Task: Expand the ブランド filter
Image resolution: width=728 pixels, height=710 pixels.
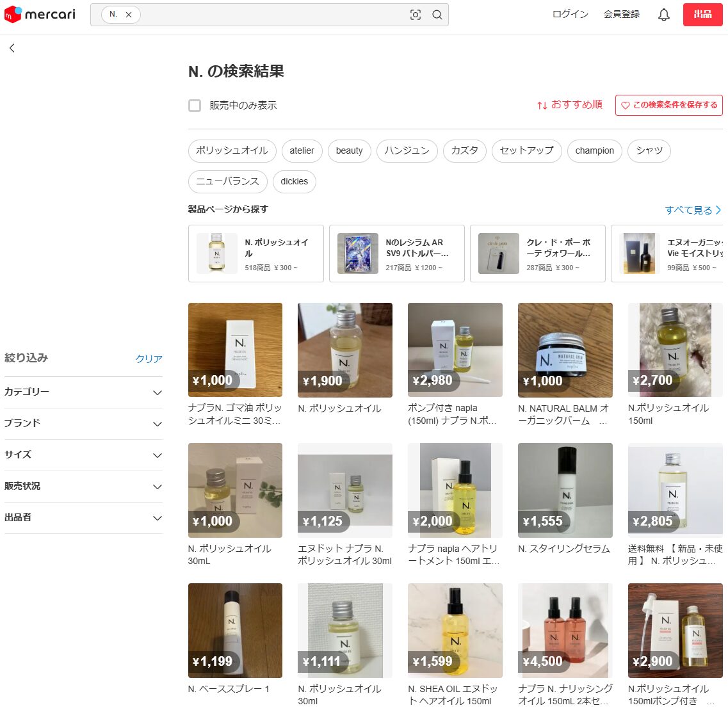Action: (x=84, y=423)
